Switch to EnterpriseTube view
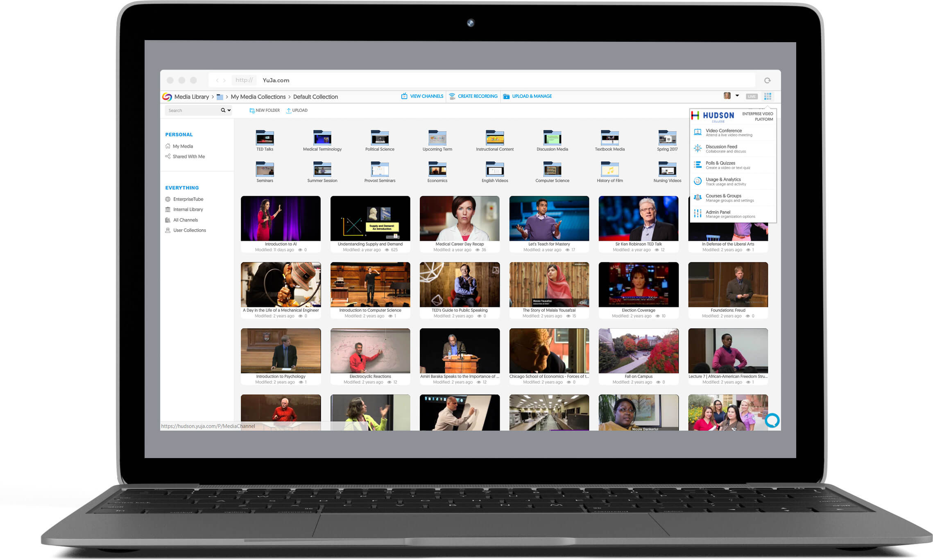The height and width of the screenshot is (560, 933). point(188,199)
